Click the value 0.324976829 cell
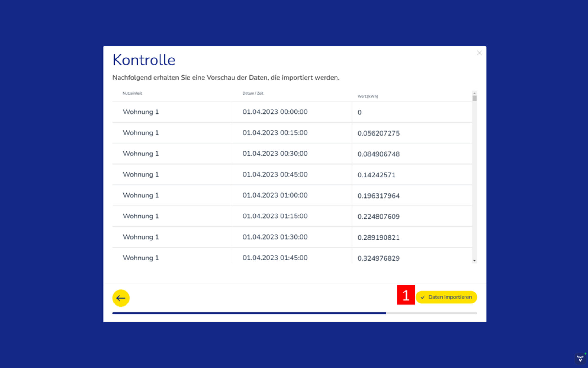The image size is (588, 368). tap(378, 258)
